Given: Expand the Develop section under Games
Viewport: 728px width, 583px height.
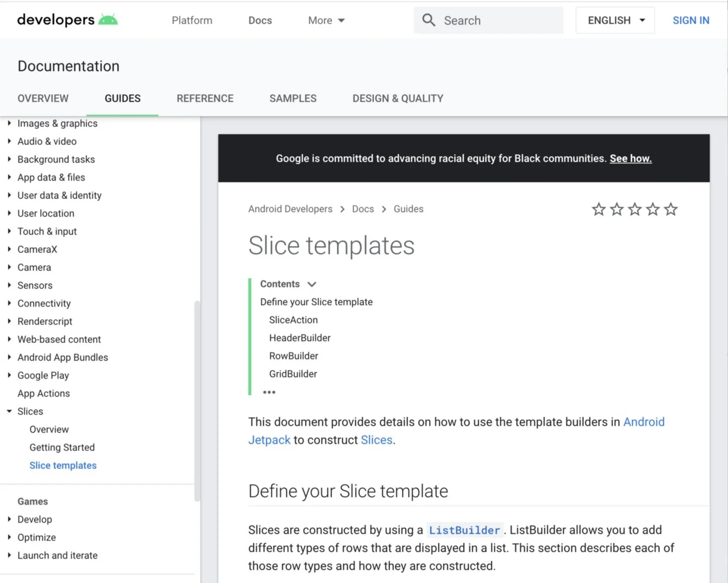Looking at the screenshot, I should pyautogui.click(x=9, y=520).
